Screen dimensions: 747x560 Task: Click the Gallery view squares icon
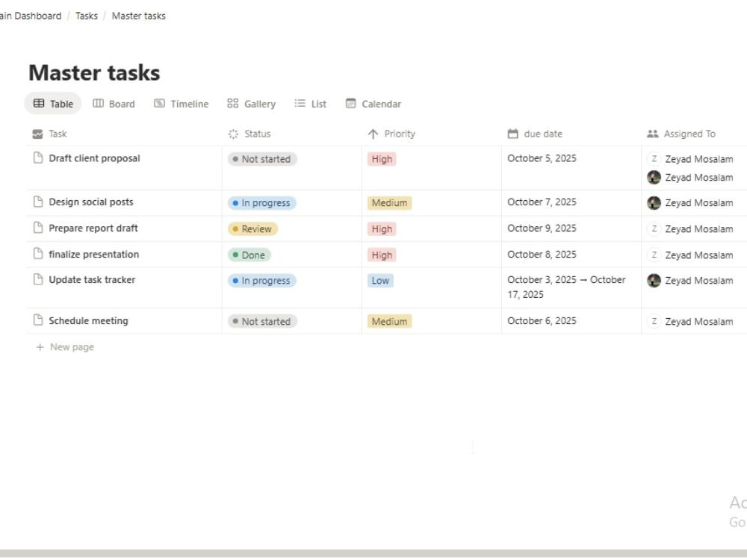pyautogui.click(x=232, y=103)
